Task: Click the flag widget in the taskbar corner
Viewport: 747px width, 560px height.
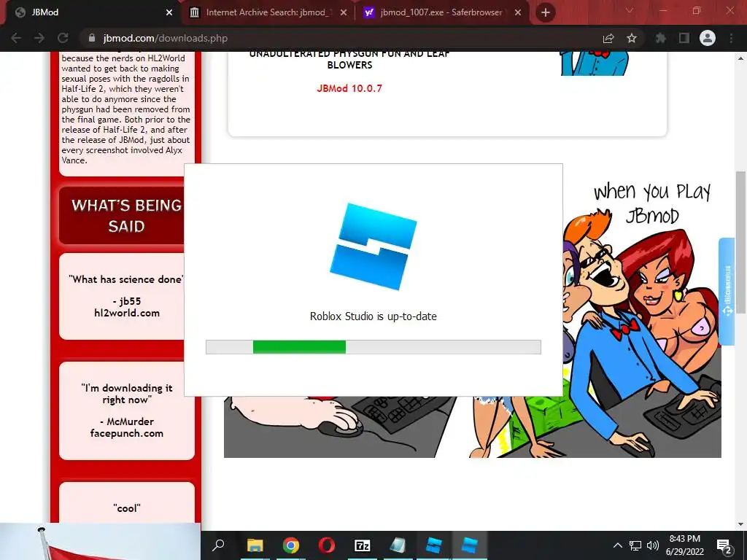Action: [100, 542]
